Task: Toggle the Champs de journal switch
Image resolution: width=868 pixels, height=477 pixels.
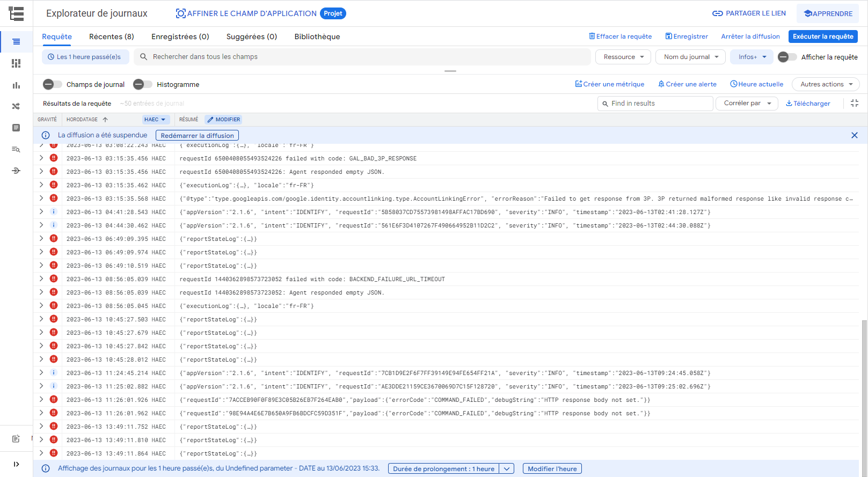Action: pos(52,84)
